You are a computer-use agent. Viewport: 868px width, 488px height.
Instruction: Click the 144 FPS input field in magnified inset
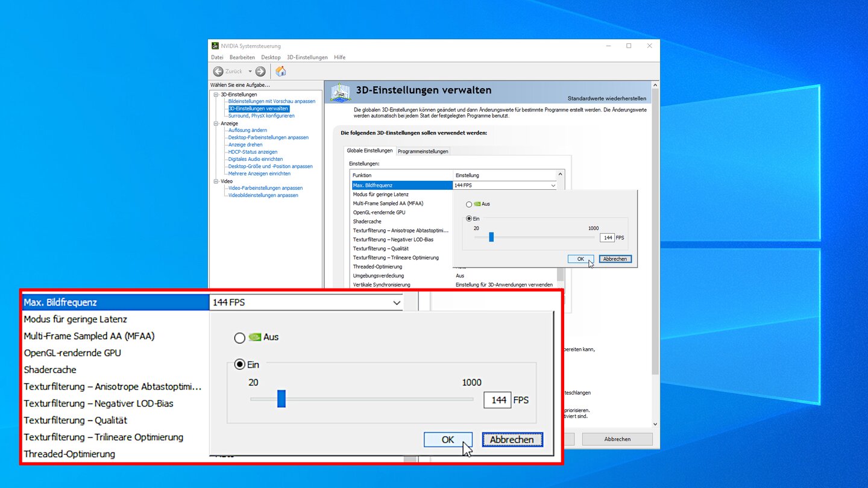click(497, 400)
